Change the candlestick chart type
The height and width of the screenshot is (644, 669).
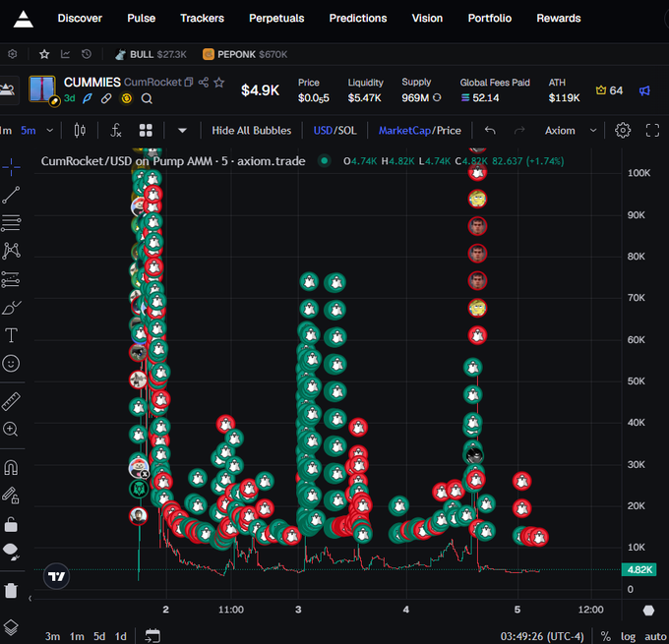point(80,131)
